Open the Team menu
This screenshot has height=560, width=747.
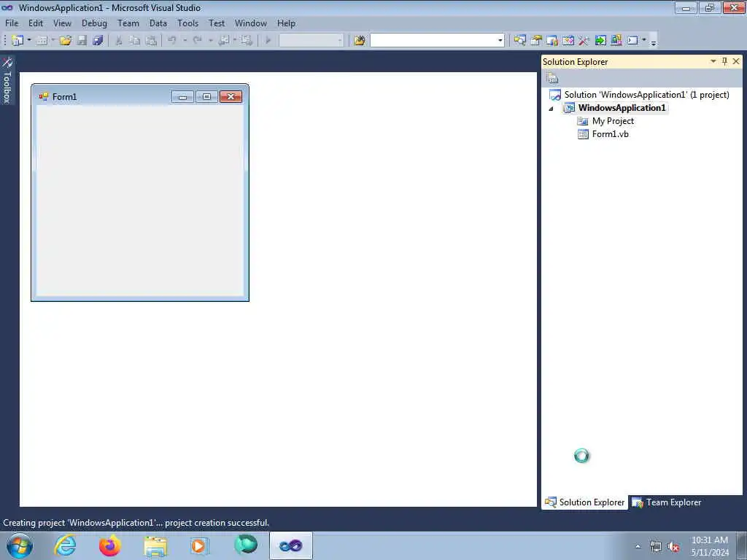[128, 23]
